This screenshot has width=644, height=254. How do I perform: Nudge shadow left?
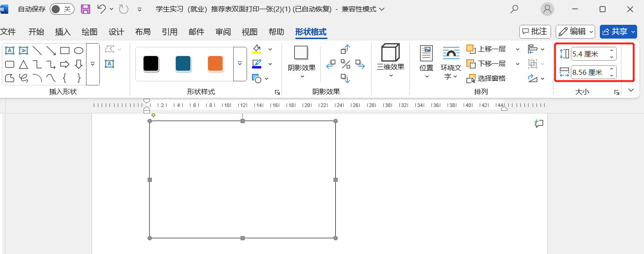coord(331,64)
